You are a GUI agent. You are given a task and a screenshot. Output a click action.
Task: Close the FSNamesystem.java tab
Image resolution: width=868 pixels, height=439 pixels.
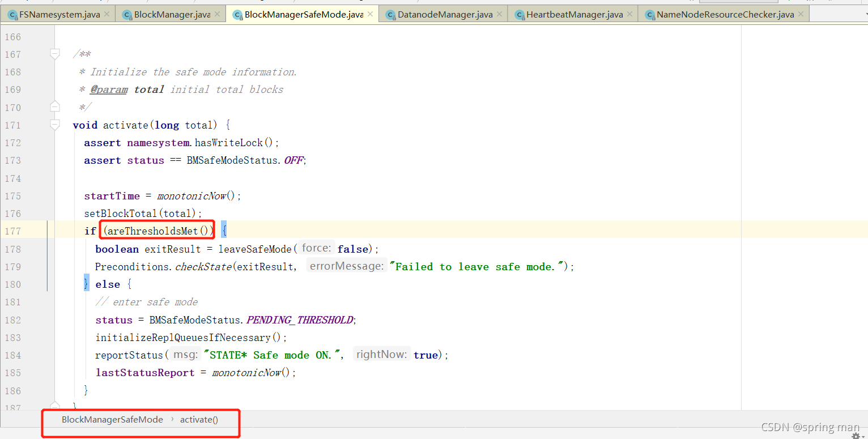(x=107, y=15)
